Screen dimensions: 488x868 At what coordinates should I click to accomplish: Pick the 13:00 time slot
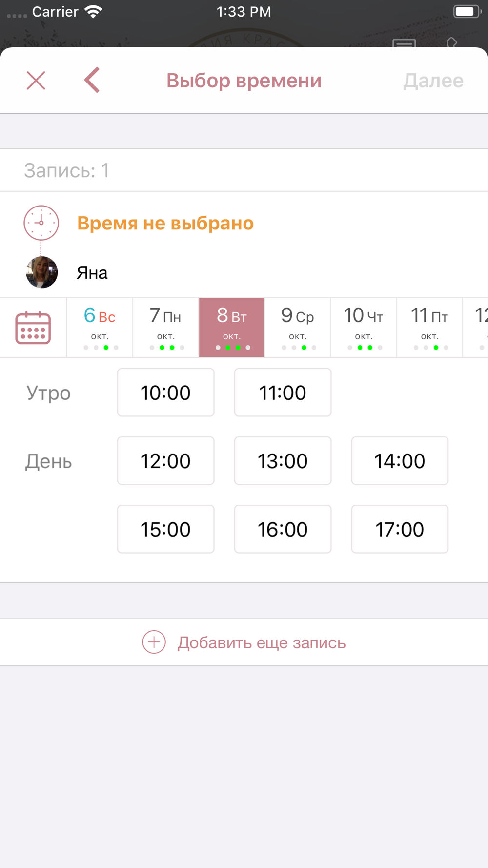(x=283, y=461)
